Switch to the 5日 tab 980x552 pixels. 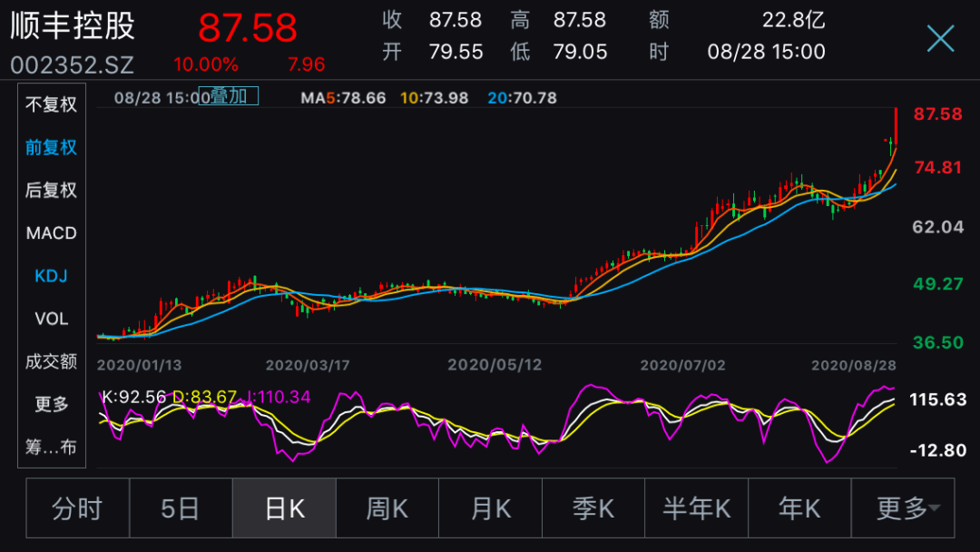point(181,508)
